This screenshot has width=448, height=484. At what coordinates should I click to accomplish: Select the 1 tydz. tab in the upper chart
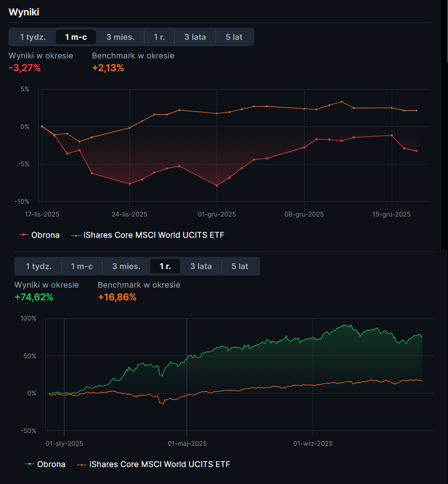[33, 37]
